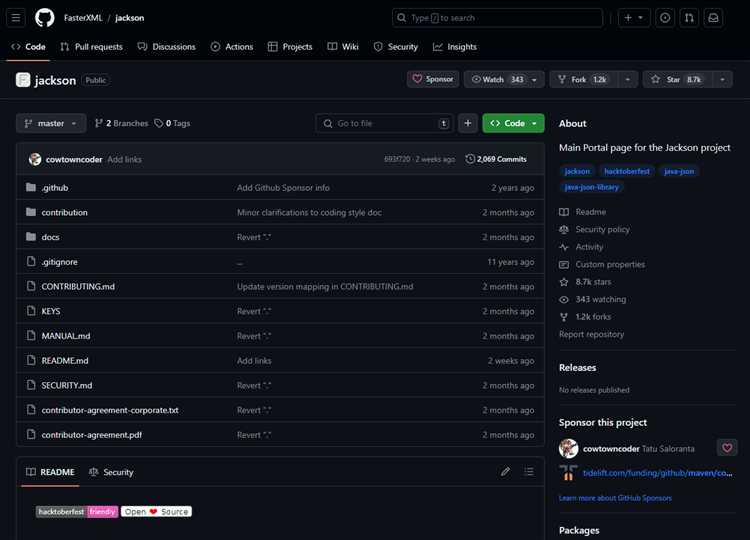Screen dimensions: 750x540
Task: Click Report repository link
Action: (591, 334)
